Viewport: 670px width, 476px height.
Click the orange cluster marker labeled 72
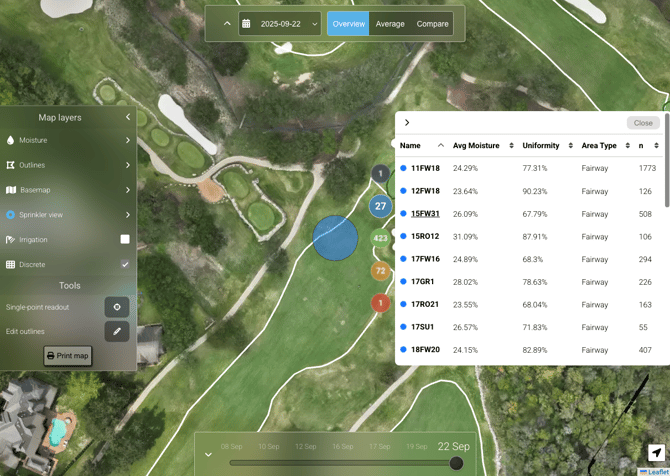[x=380, y=270]
